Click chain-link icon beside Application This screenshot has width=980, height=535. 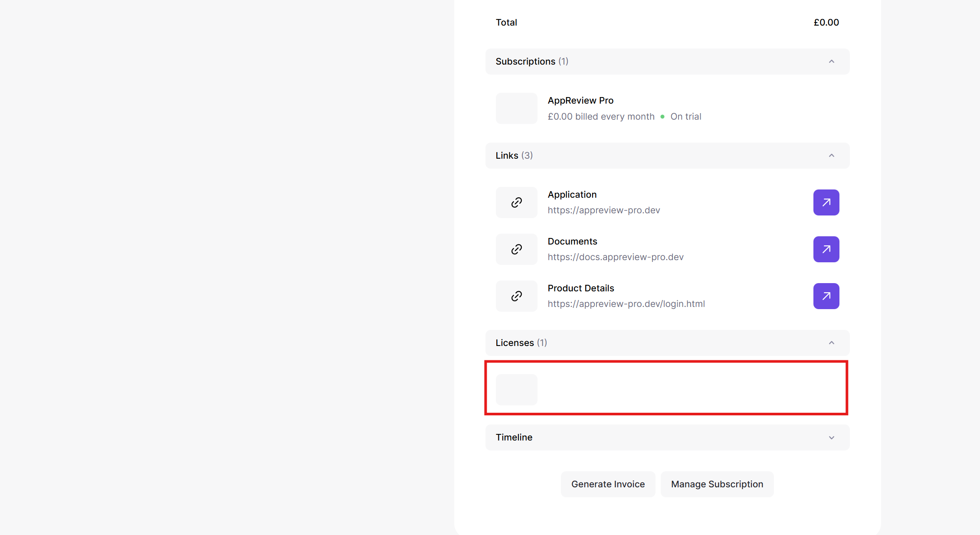click(x=516, y=202)
